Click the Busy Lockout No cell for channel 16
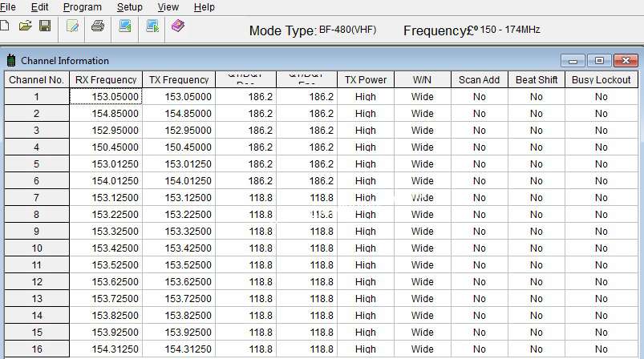This screenshot has height=359, width=644. (x=601, y=349)
